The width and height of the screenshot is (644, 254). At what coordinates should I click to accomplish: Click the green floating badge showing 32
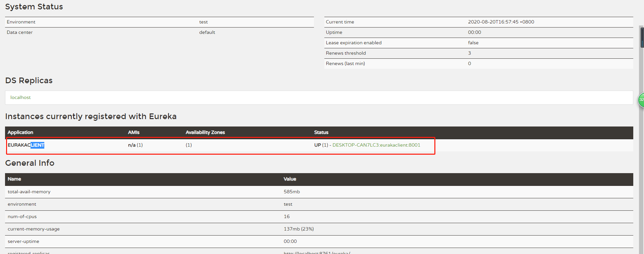pyautogui.click(x=641, y=100)
